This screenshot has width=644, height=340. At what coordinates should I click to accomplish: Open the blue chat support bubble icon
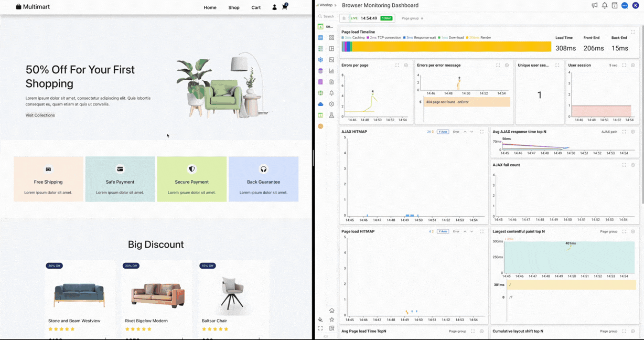[625, 5]
